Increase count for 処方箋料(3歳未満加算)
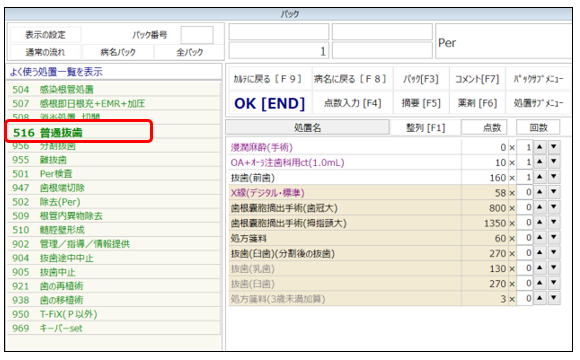Image resolution: width=580 pixels, height=360 pixels. pos(540,299)
